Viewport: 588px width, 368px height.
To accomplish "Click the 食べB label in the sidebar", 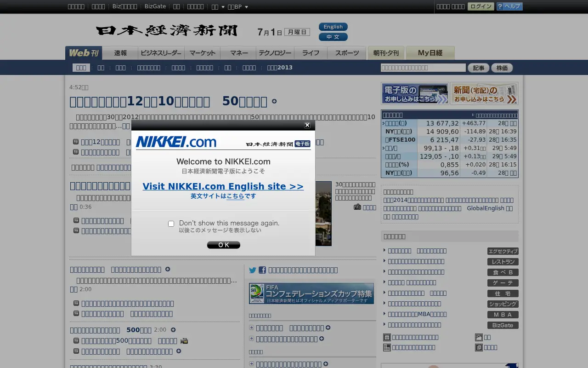I will 503,272.
